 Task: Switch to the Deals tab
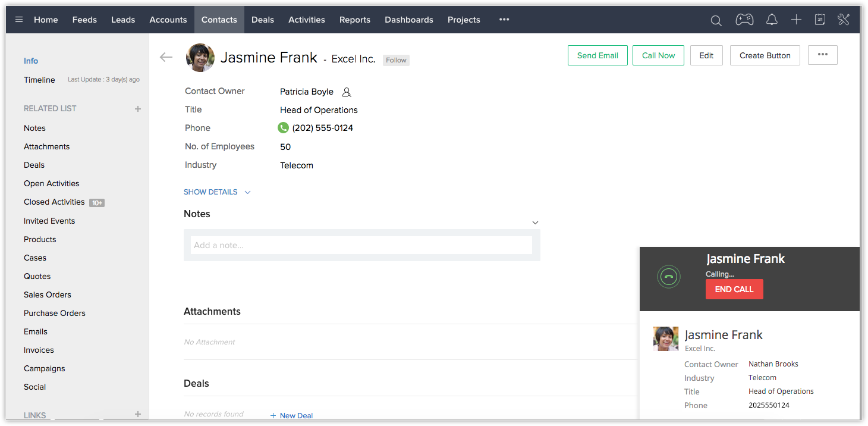click(x=262, y=20)
